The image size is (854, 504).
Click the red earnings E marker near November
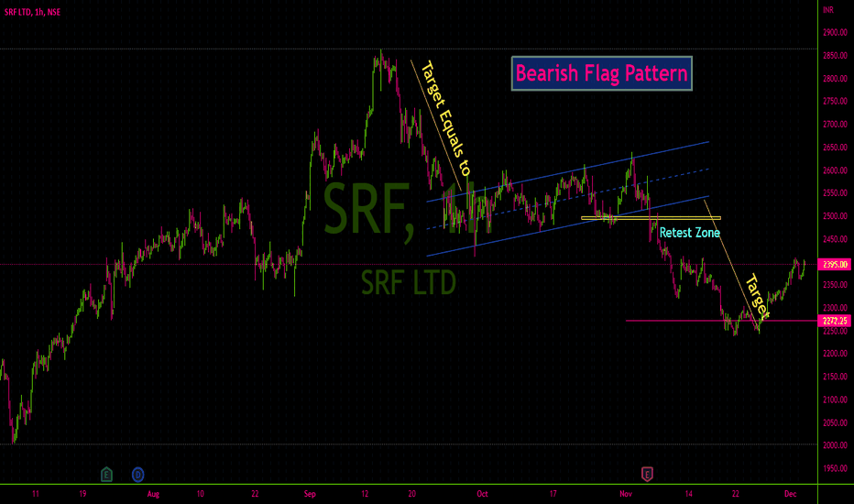647,474
